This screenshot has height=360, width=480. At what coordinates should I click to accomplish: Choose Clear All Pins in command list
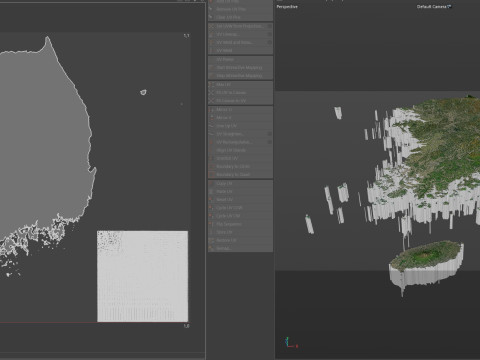tap(240, 17)
